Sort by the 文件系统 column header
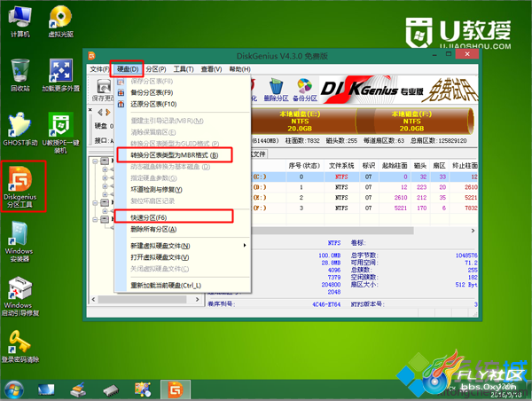This screenshot has height=401, width=532. tap(341, 165)
